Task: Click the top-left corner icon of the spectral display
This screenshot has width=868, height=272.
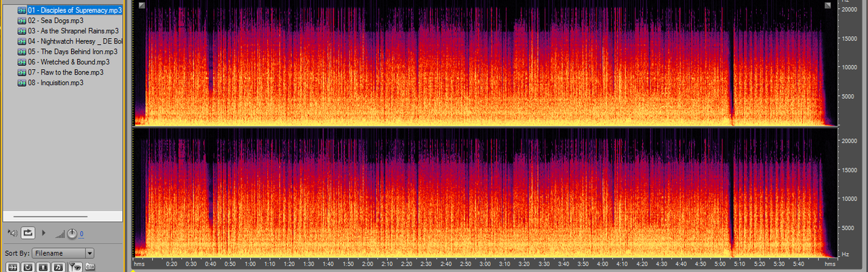Action: pyautogui.click(x=141, y=5)
